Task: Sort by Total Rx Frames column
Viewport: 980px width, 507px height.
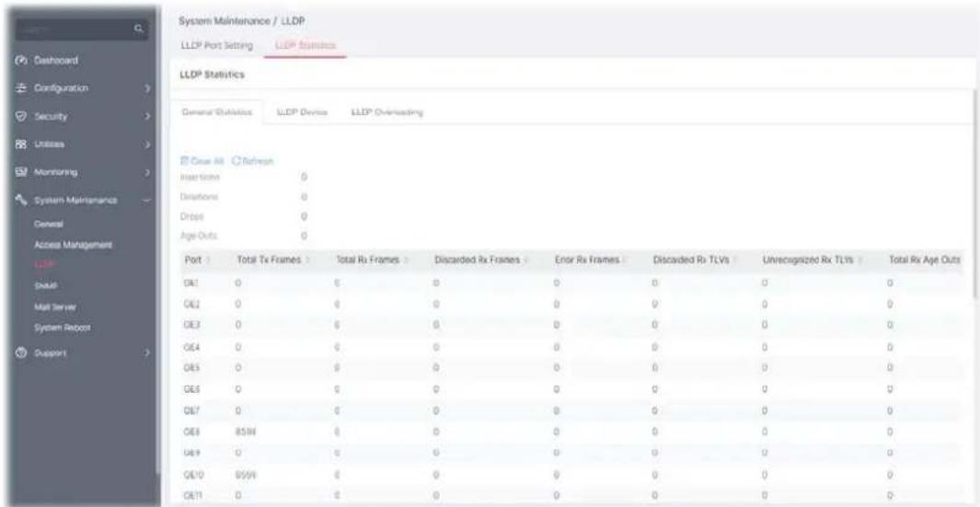Action: (x=407, y=259)
